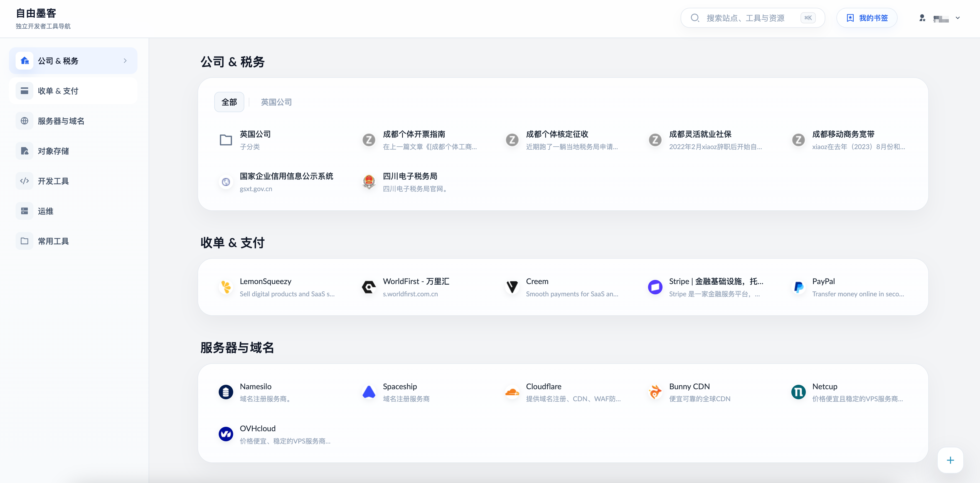The image size is (980, 483).
Task: Go to 服务器与域名 in sidebar
Action: 73,121
